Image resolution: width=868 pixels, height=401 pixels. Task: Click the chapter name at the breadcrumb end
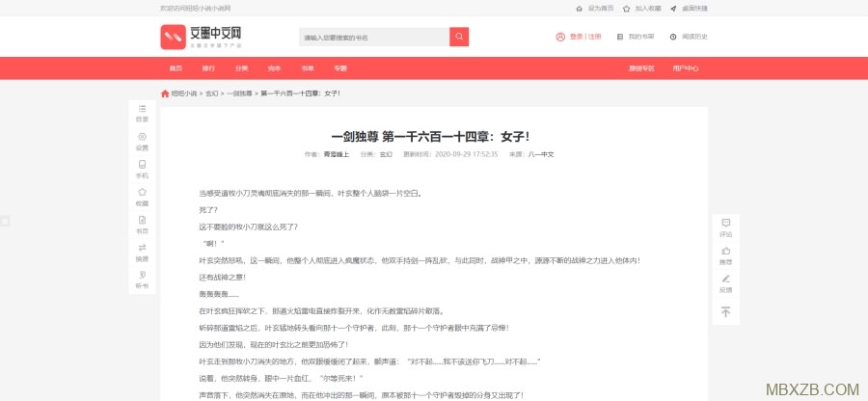pos(300,94)
